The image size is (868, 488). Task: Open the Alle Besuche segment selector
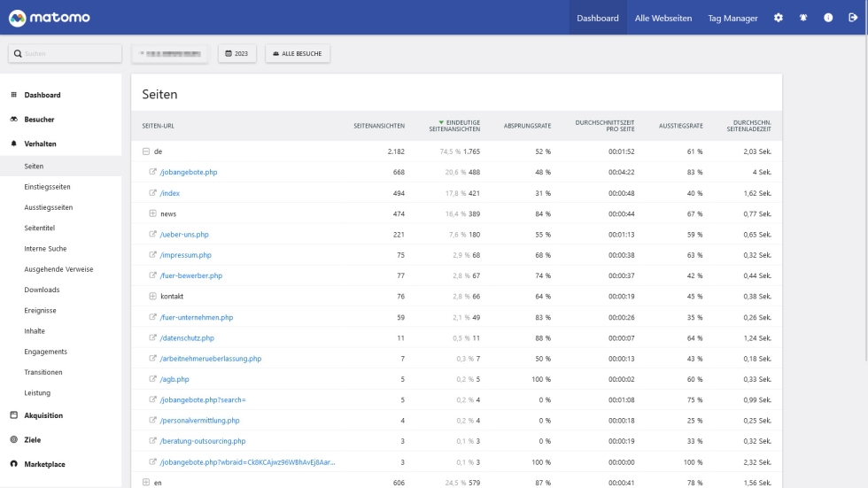coord(298,54)
